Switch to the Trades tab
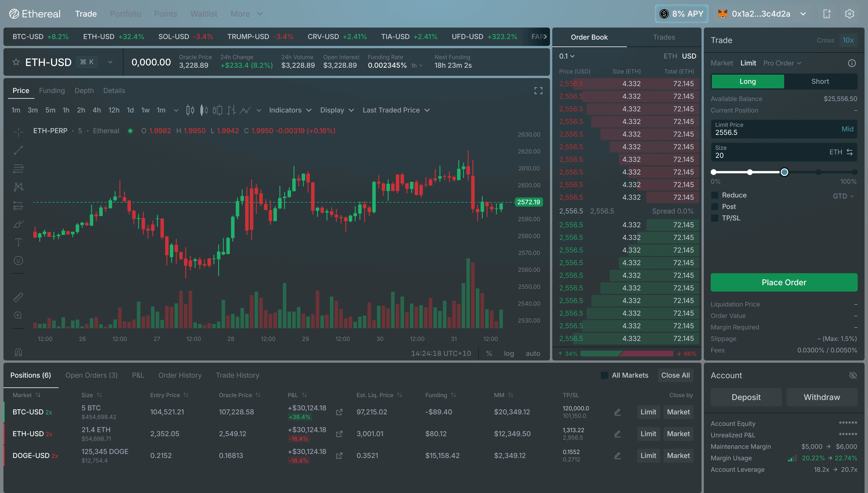Image resolution: width=868 pixels, height=493 pixels. coord(663,37)
